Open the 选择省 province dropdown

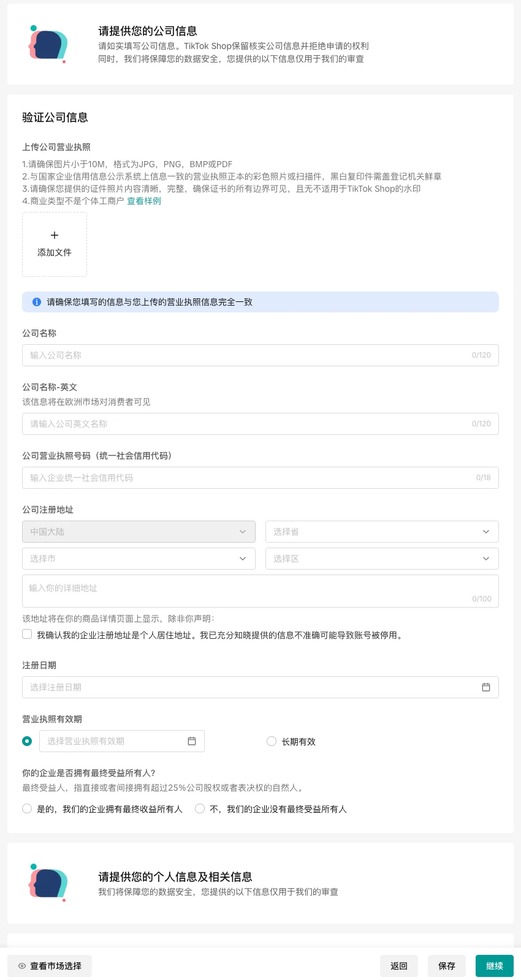[381, 532]
